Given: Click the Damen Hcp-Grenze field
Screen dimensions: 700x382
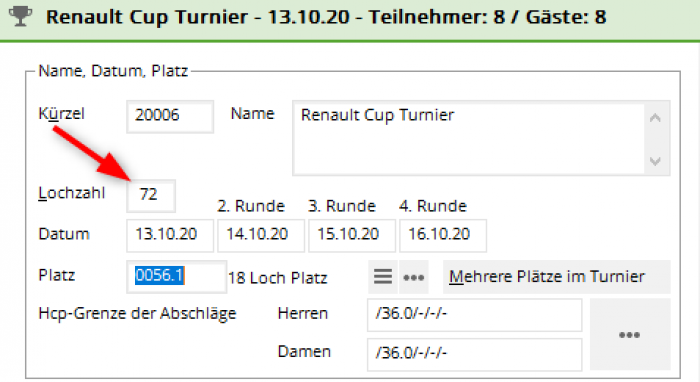Looking at the screenshot, I should pos(475,354).
